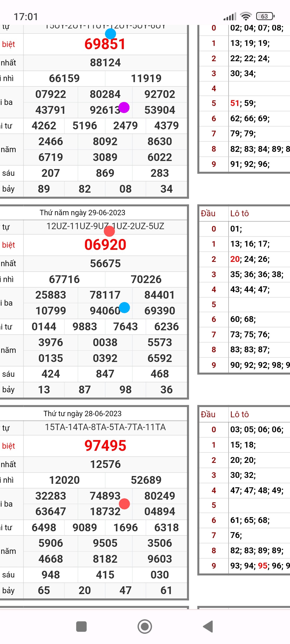
Task: Select loto row 22; 22; 24;
Action: click(250, 58)
